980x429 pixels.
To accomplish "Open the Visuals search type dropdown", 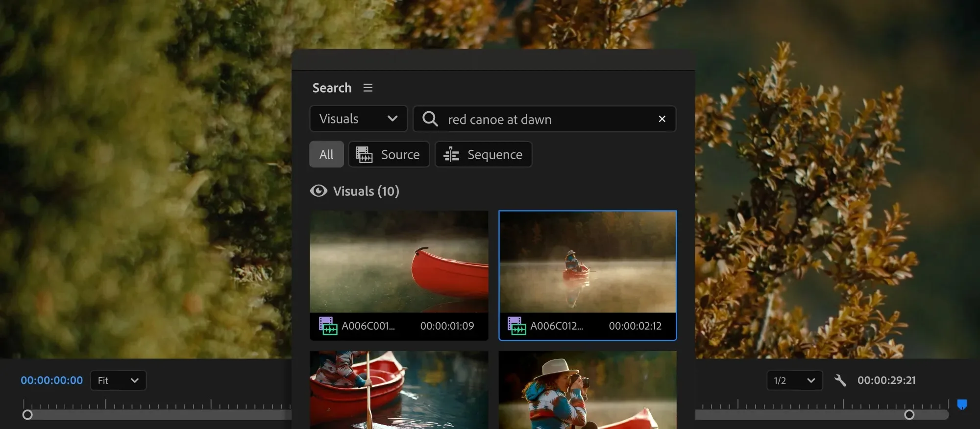I will (358, 119).
